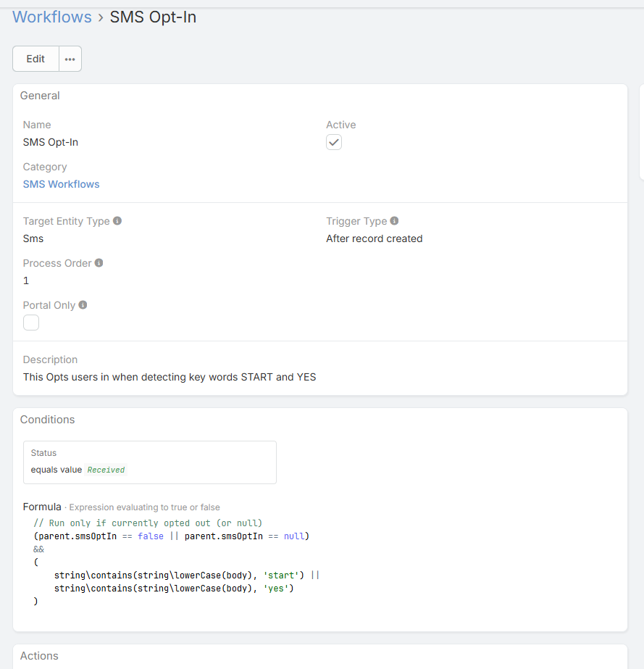Open the three-dots menu beside Edit
The image size is (644, 669).
tap(70, 59)
